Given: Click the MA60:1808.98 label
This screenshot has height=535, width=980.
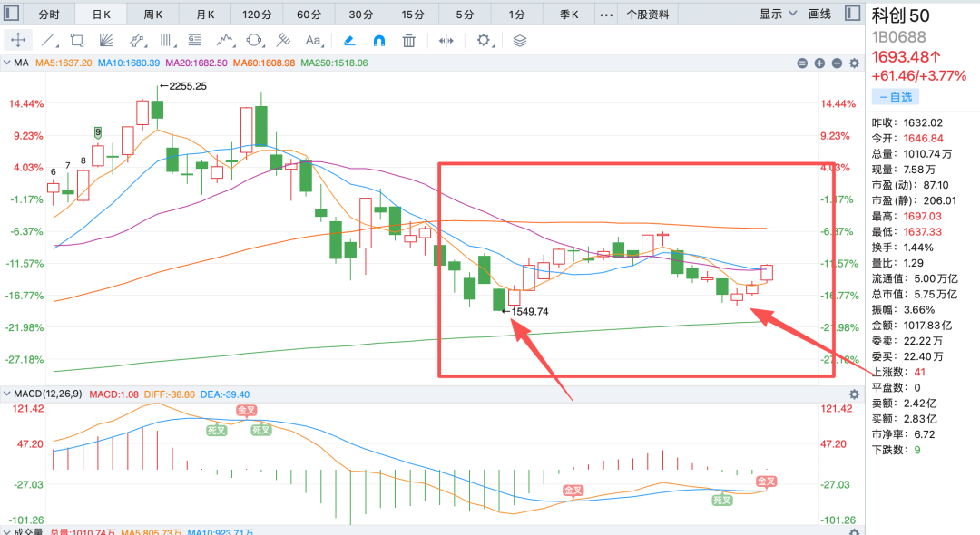Looking at the screenshot, I should (264, 63).
